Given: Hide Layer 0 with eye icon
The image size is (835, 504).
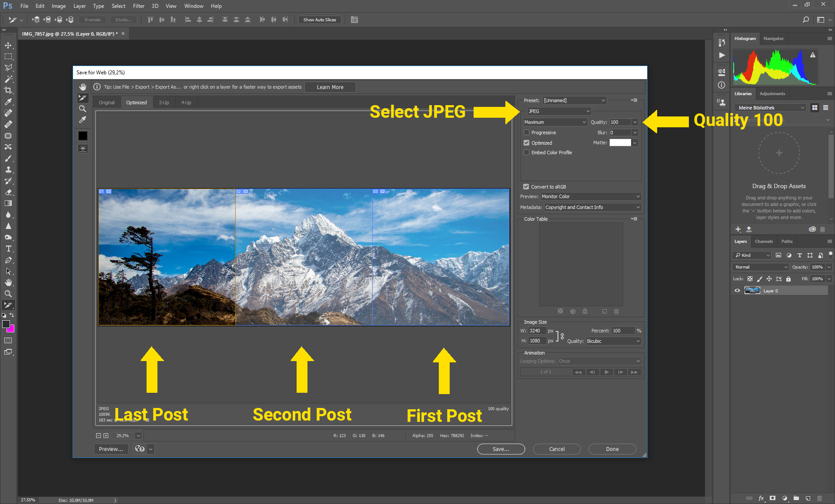Looking at the screenshot, I should pos(737,291).
